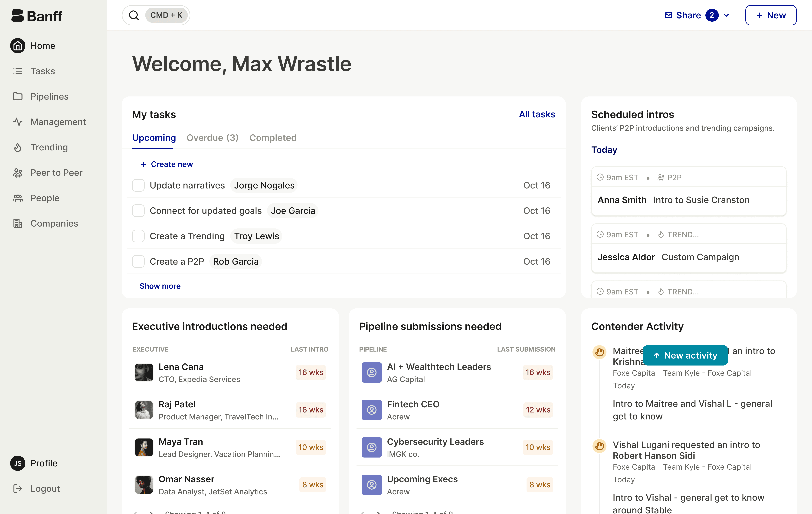Expand tasks with Show more

(160, 286)
